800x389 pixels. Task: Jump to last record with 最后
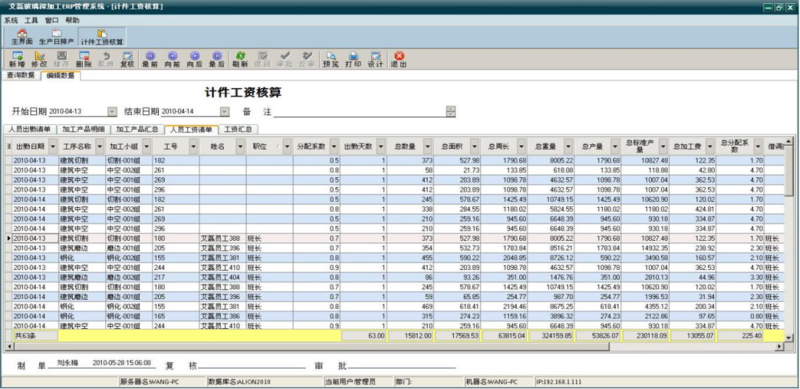tap(217, 59)
